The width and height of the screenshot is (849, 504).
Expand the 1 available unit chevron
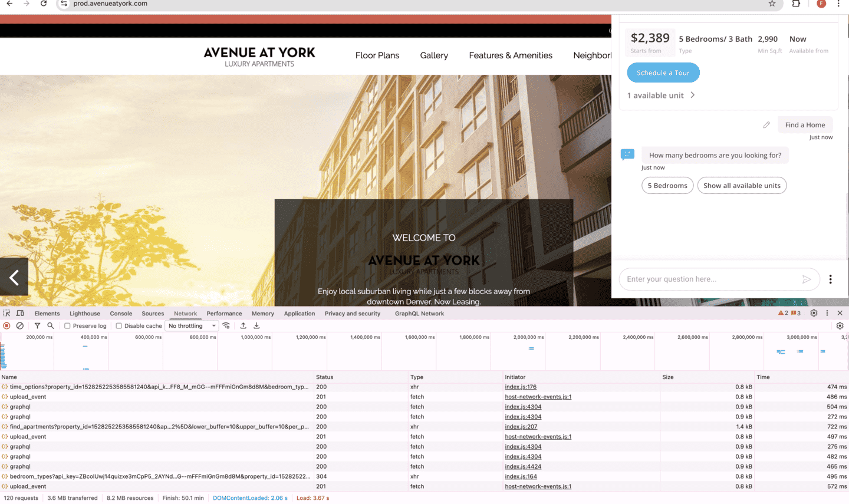[693, 95]
